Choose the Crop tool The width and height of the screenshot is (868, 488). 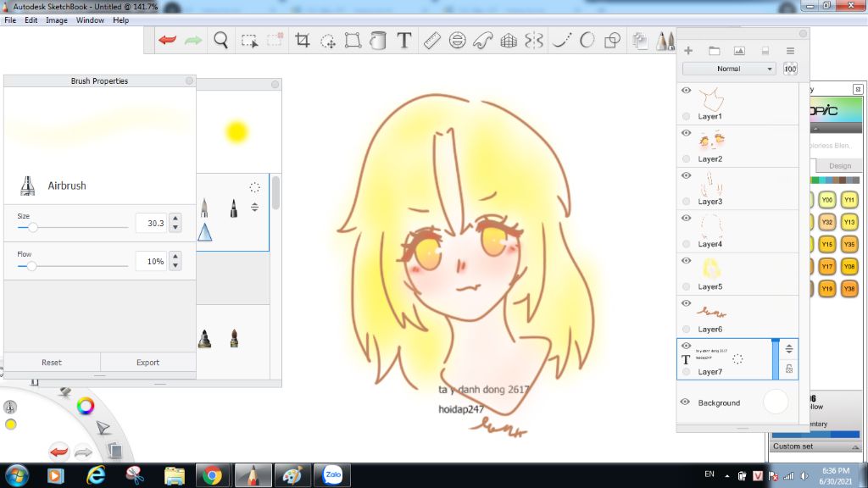pos(302,41)
